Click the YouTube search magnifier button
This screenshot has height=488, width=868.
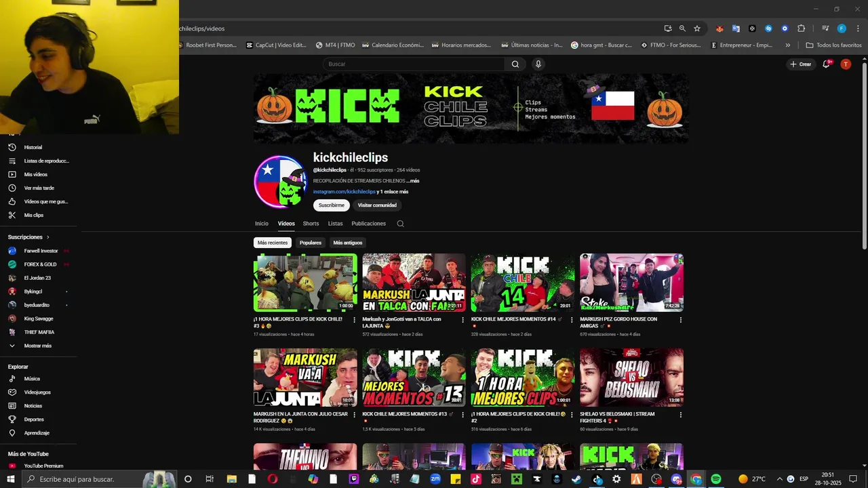pyautogui.click(x=515, y=64)
